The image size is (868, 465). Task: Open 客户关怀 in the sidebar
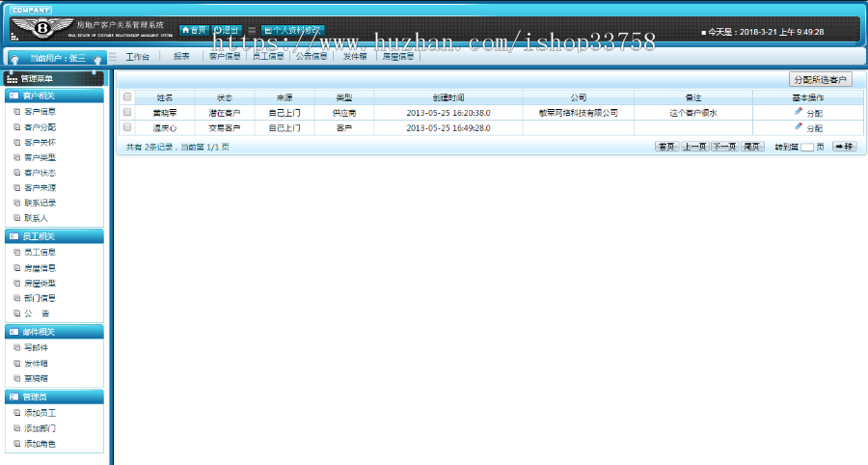(x=40, y=142)
